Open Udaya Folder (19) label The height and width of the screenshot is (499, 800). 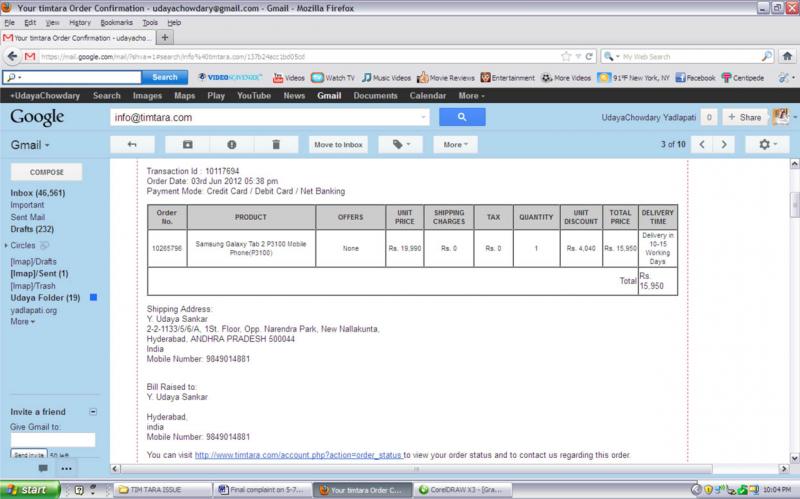[45, 297]
